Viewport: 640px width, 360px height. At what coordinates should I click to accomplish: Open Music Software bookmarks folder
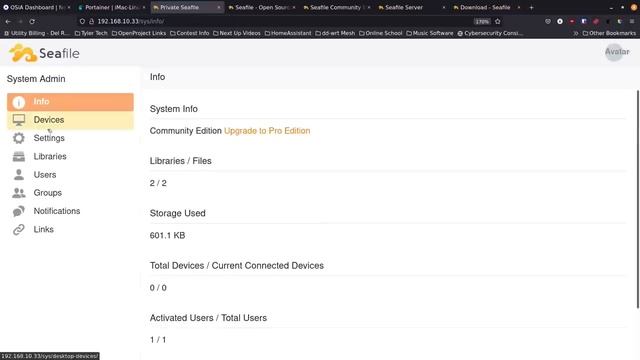tap(430, 33)
